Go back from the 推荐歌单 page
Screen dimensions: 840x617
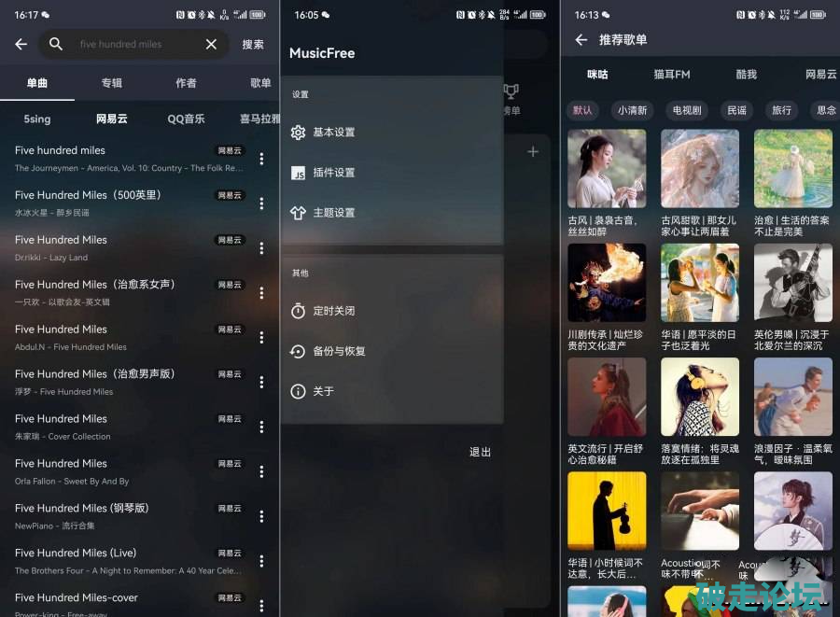581,40
